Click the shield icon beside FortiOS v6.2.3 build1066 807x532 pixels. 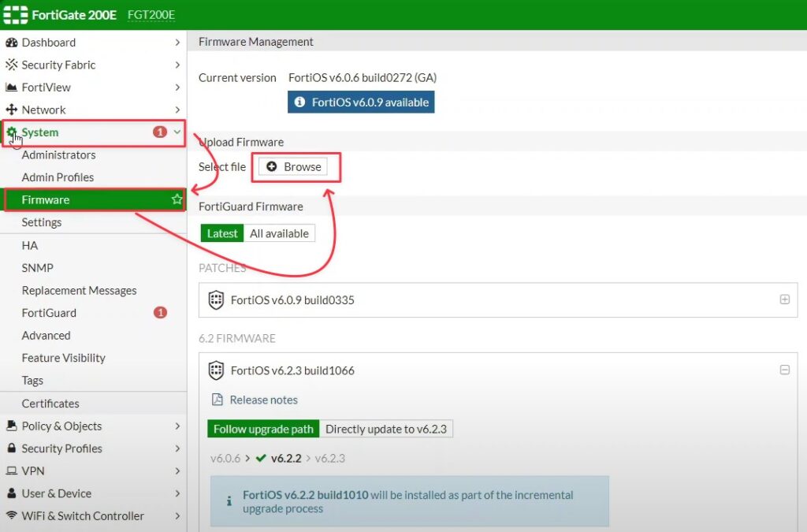[216, 370]
